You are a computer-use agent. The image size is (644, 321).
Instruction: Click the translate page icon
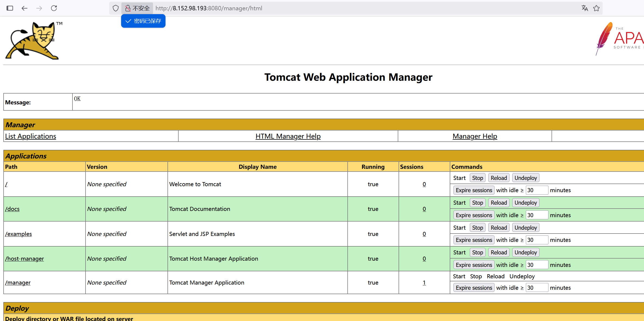(x=585, y=8)
